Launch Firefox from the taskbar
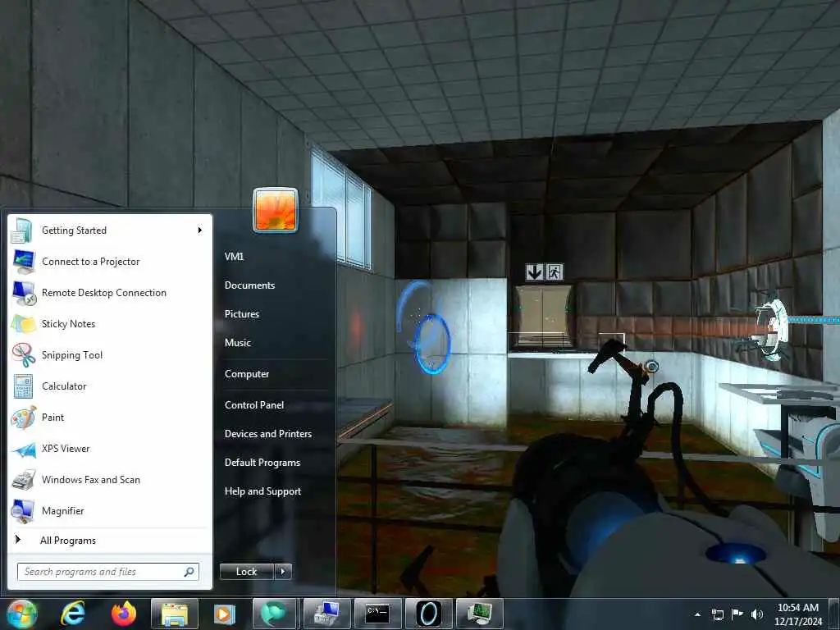 [124, 614]
